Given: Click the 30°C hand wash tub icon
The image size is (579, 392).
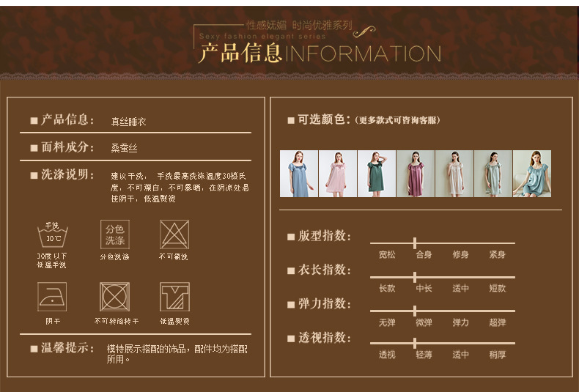Looking at the screenshot, I should [53, 234].
